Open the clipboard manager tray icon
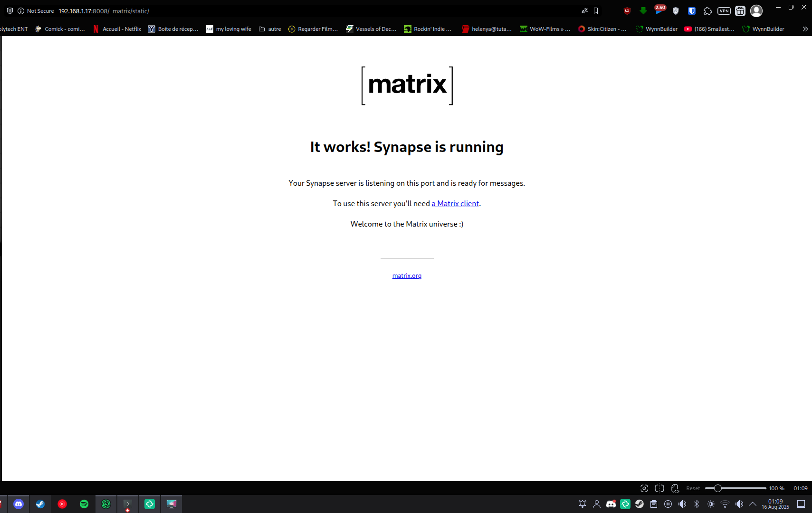 pos(654,504)
